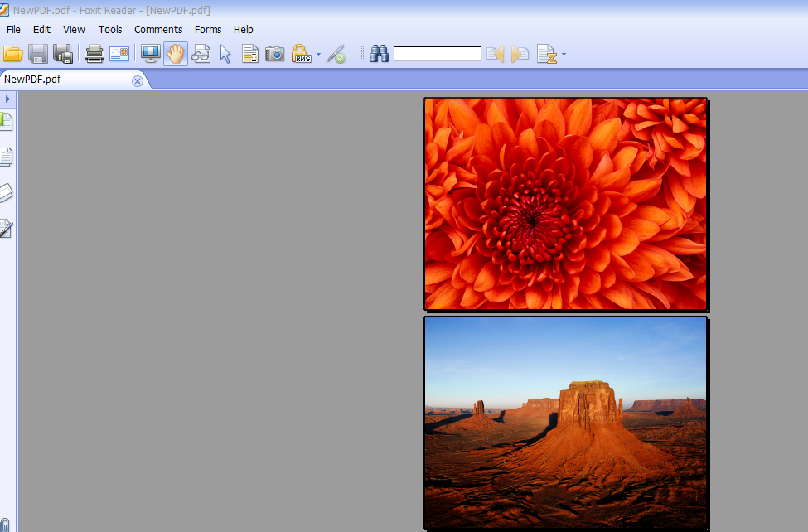Expand the navigation panel arrow
808x532 pixels.
tap(7, 99)
